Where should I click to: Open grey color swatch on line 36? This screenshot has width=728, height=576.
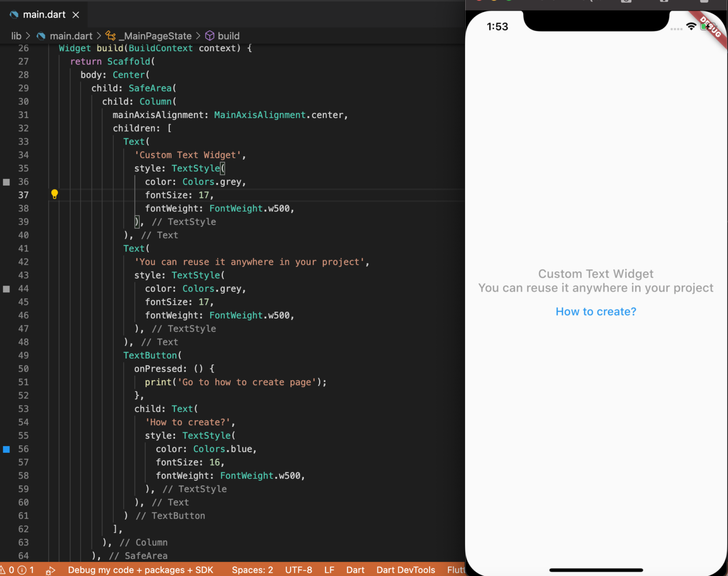click(x=7, y=182)
